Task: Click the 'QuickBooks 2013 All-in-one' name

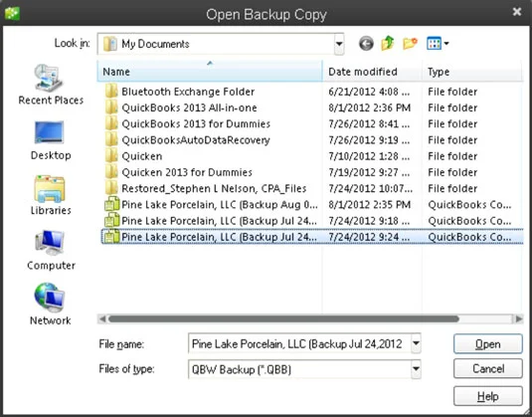Action: (189, 107)
